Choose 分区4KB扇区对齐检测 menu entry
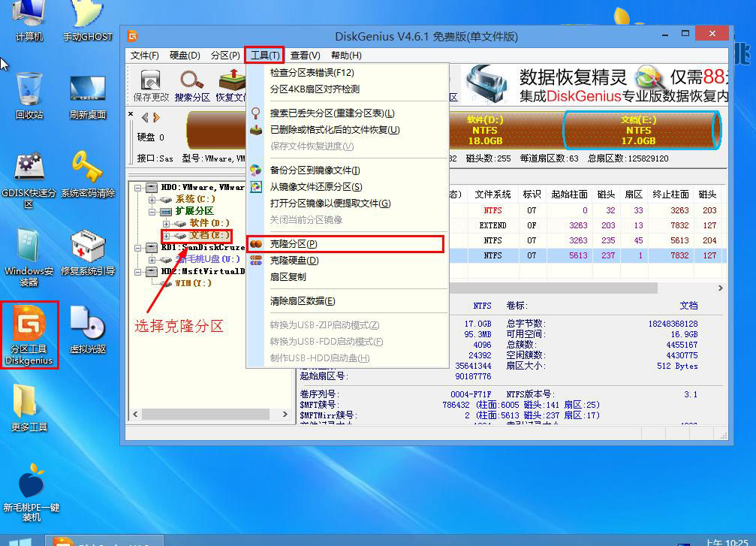This screenshot has width=756, height=546. click(347, 89)
